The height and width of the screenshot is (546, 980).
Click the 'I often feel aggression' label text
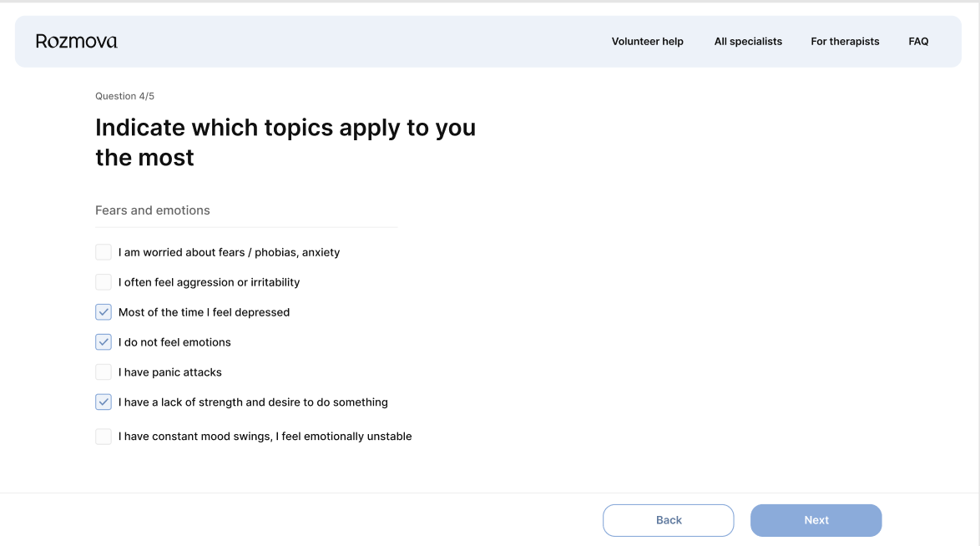point(209,282)
